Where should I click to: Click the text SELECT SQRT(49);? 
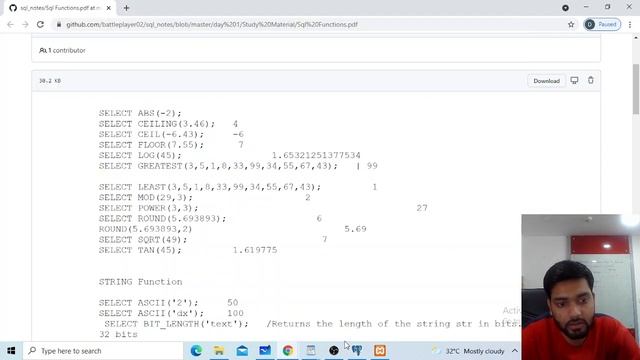[x=143, y=240]
